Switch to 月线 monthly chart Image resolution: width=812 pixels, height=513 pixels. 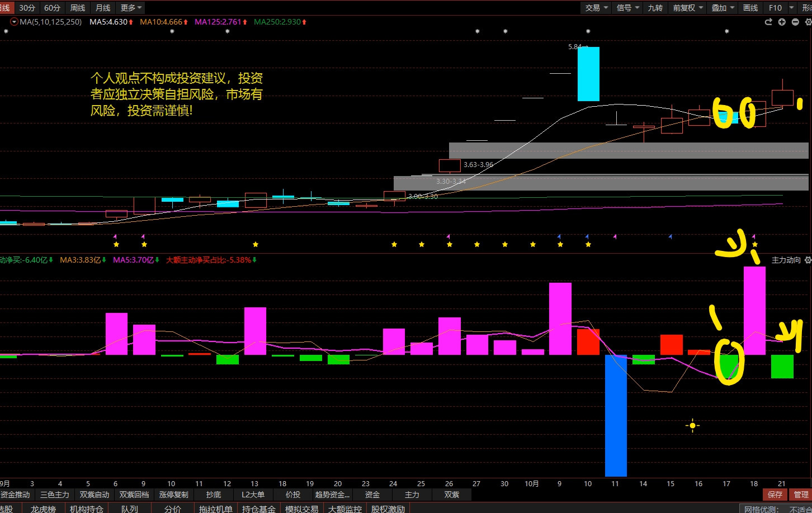pos(103,7)
